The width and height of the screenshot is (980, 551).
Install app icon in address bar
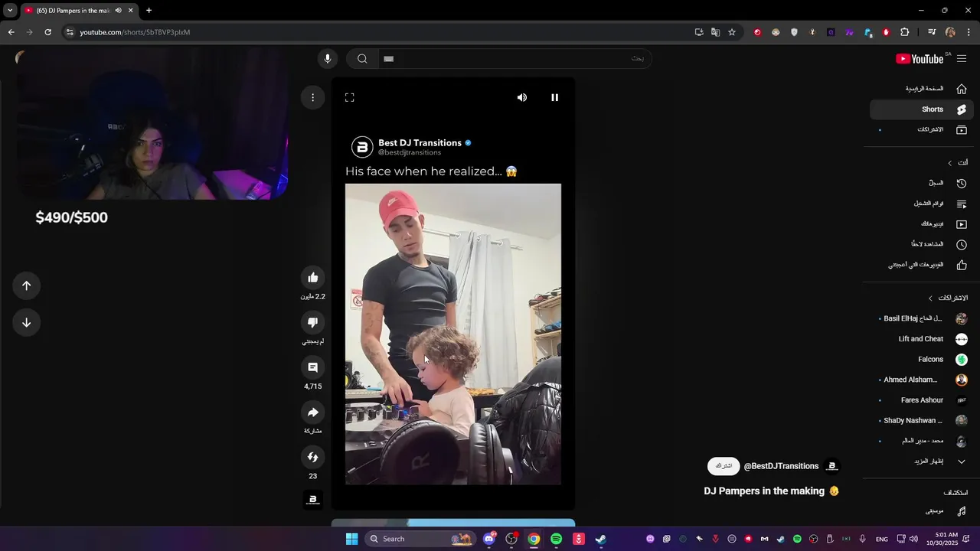699,32
